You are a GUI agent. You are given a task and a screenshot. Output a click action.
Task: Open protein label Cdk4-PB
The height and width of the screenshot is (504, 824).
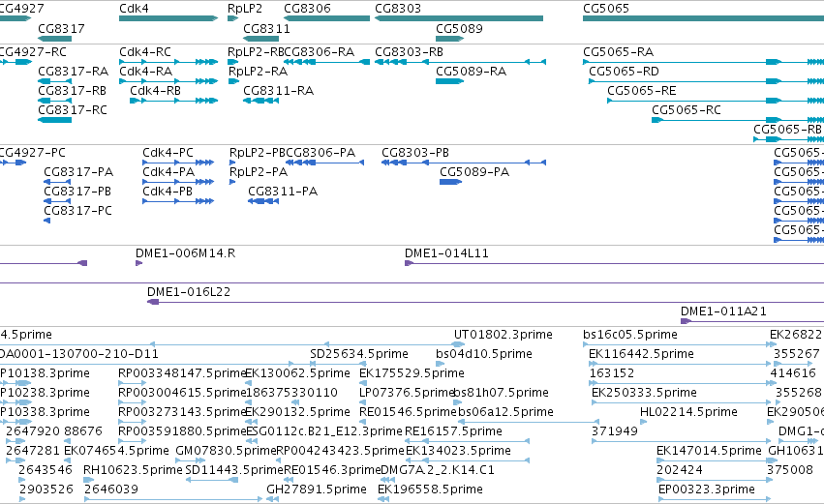(168, 192)
